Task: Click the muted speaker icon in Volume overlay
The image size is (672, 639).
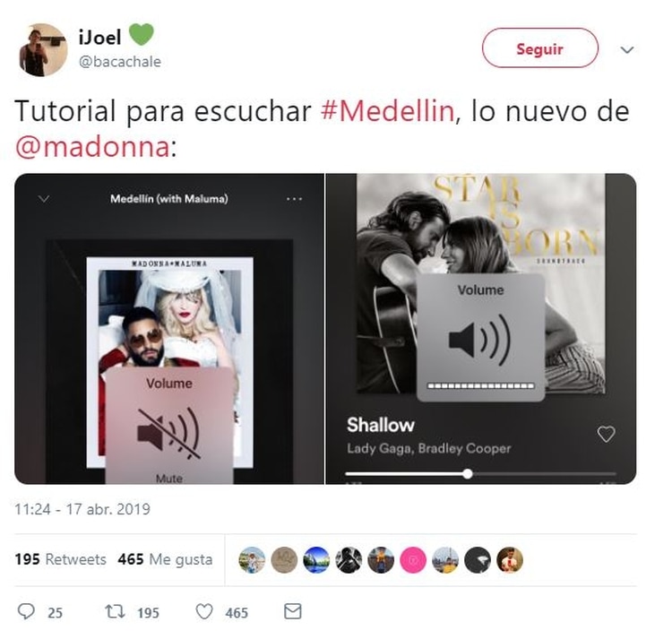Action: [x=168, y=433]
